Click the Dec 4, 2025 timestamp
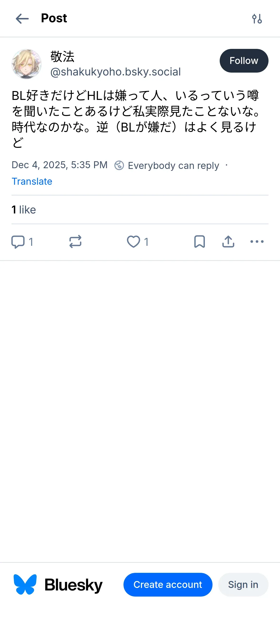This screenshot has width=280, height=644. tap(59, 165)
